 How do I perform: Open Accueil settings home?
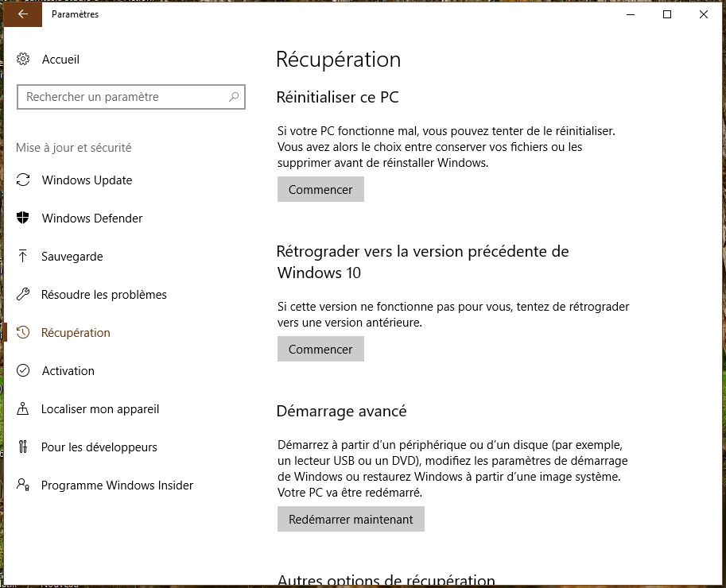(x=60, y=60)
